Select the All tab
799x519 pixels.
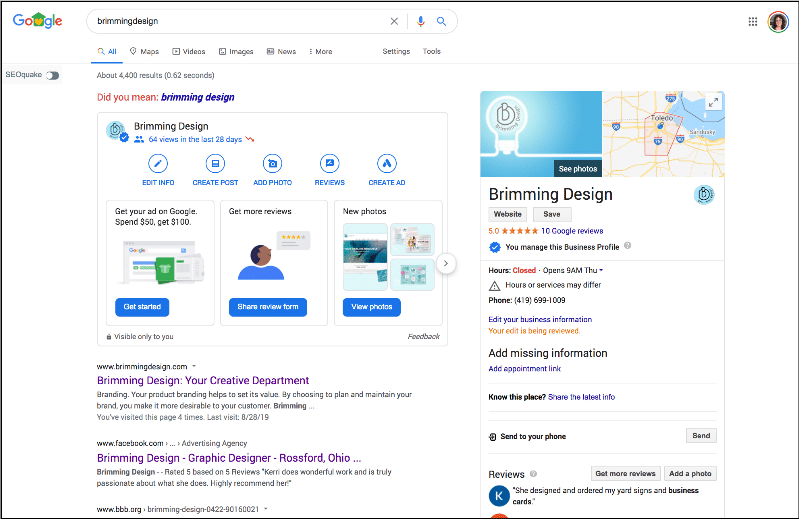point(107,51)
